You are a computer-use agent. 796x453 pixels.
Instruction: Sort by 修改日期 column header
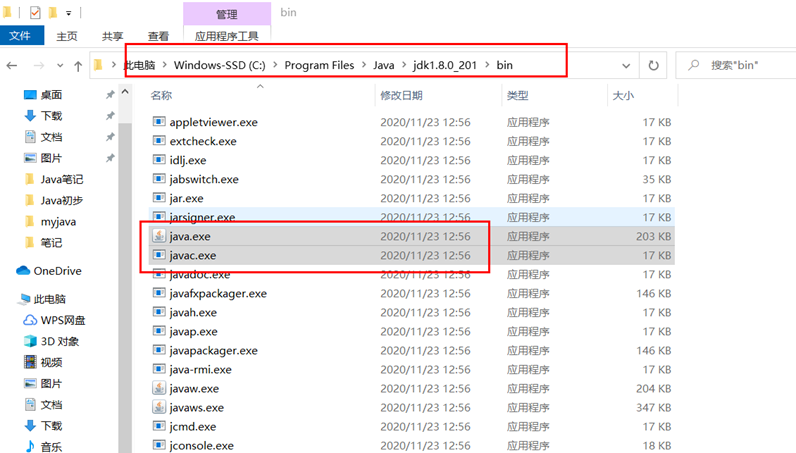[x=401, y=95]
